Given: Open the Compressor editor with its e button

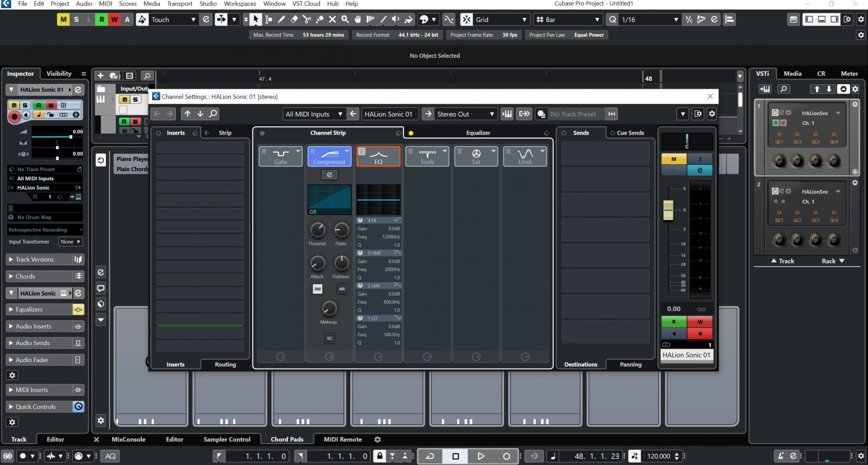Looking at the screenshot, I should [329, 175].
